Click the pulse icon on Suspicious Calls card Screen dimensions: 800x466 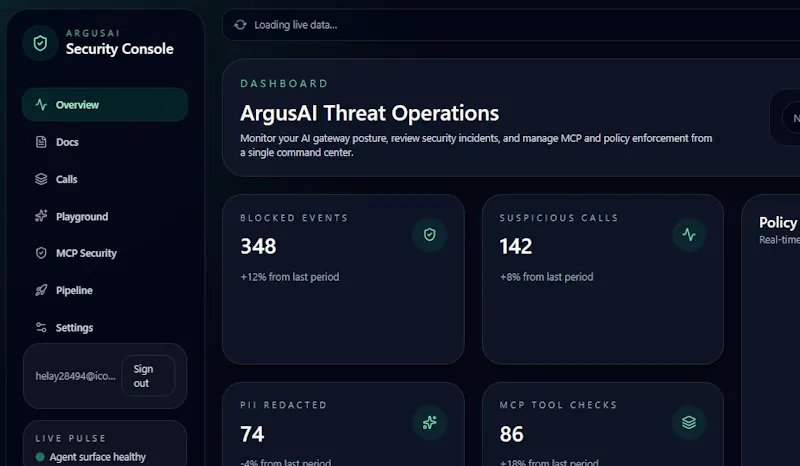tap(689, 235)
